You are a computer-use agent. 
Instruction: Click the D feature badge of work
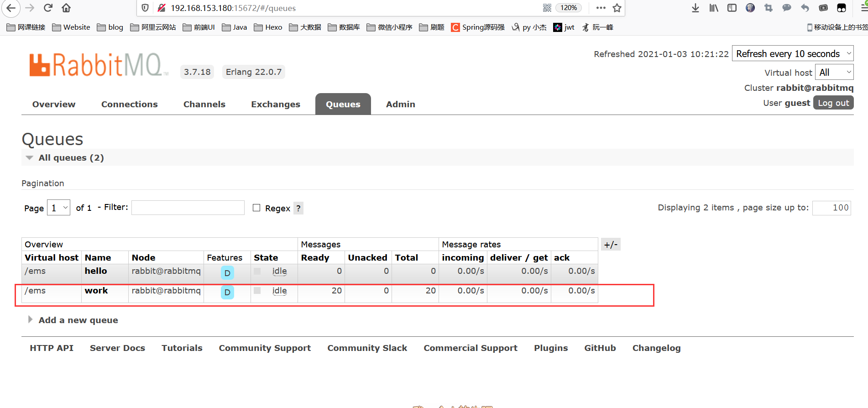pos(227,292)
